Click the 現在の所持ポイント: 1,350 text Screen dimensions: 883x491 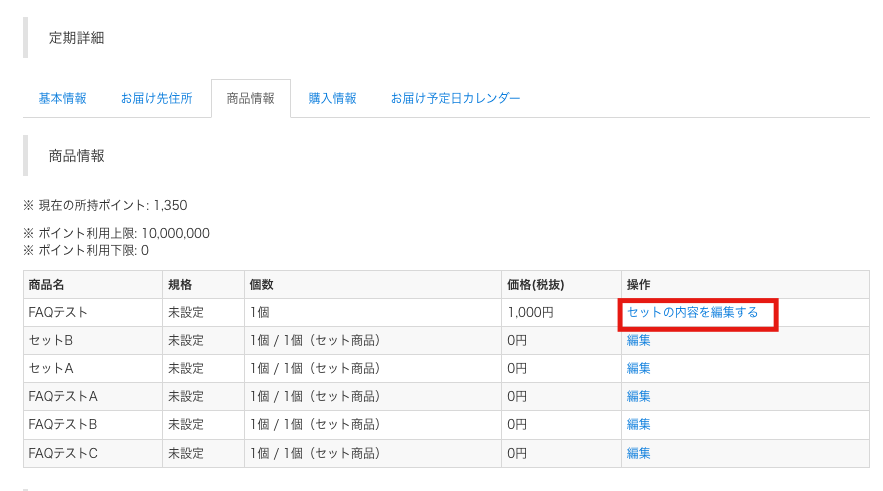coord(105,206)
